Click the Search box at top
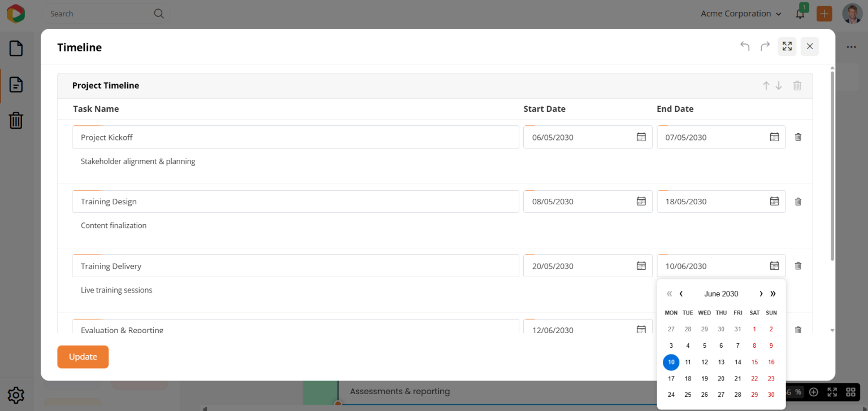Viewport: 868px width, 411px height. pos(99,14)
